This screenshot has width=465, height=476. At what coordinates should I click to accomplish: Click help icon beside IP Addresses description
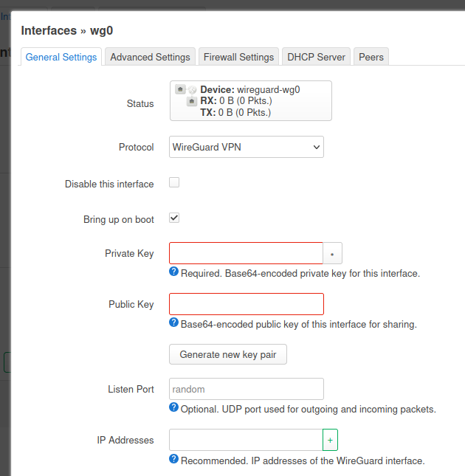point(173,459)
